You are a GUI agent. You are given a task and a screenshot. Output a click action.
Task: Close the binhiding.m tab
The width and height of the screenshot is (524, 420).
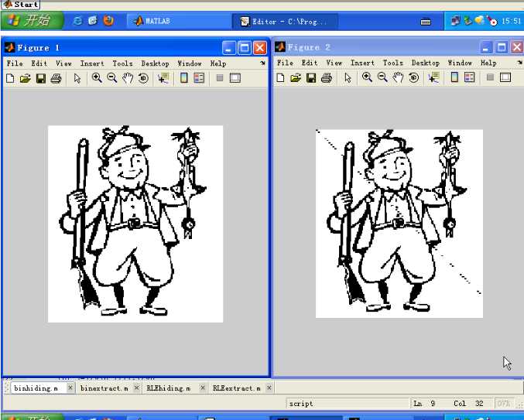pyautogui.click(x=70, y=388)
